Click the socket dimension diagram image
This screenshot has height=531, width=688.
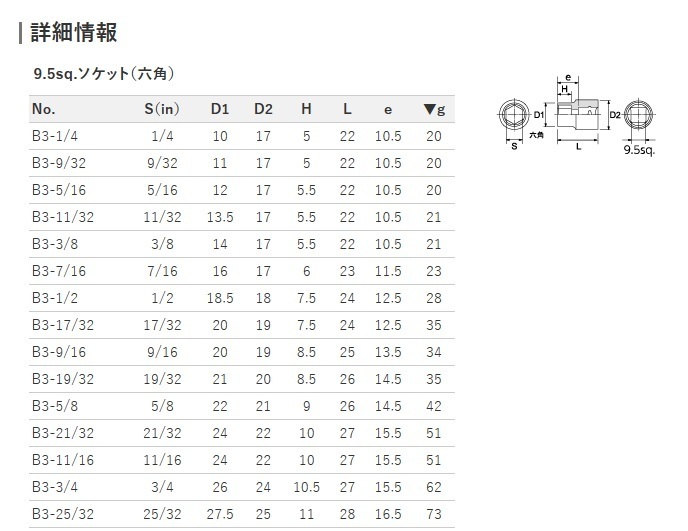point(577,115)
